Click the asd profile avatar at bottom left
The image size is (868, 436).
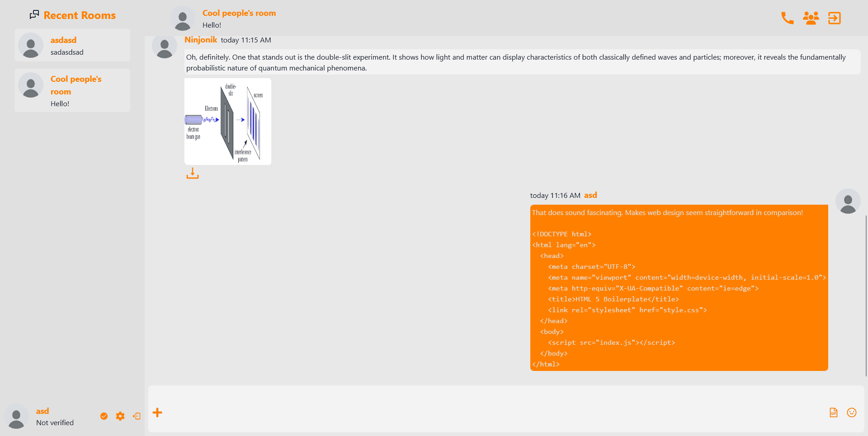point(17,416)
